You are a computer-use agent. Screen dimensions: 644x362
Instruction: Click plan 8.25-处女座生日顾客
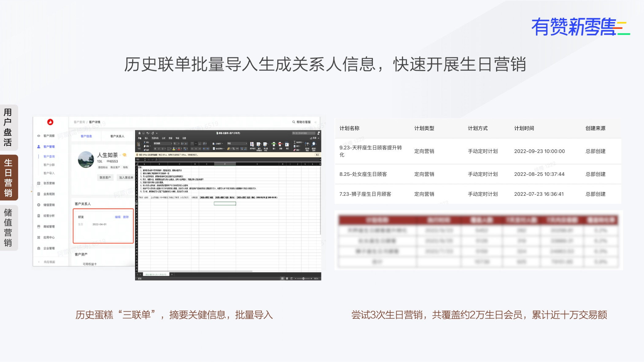[x=363, y=174]
